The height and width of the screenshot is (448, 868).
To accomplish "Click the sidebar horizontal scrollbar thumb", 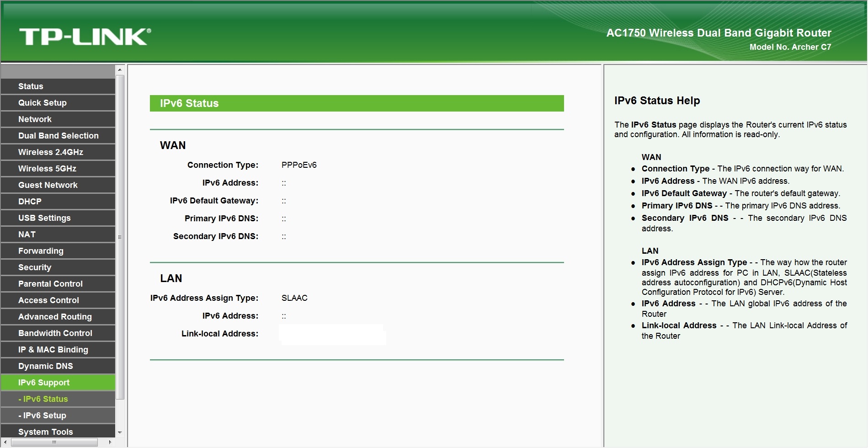I will coord(54,443).
